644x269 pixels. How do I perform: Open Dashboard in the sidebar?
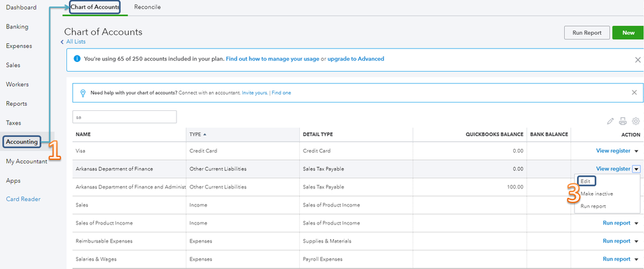pyautogui.click(x=21, y=7)
